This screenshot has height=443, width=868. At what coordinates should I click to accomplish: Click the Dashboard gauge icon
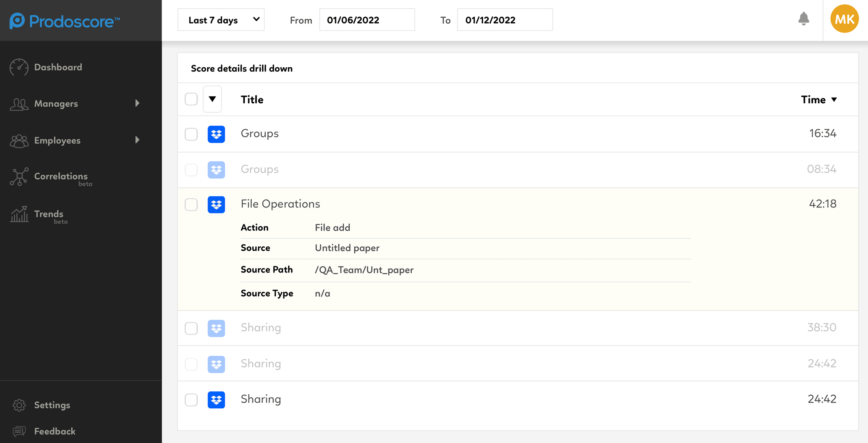19,67
